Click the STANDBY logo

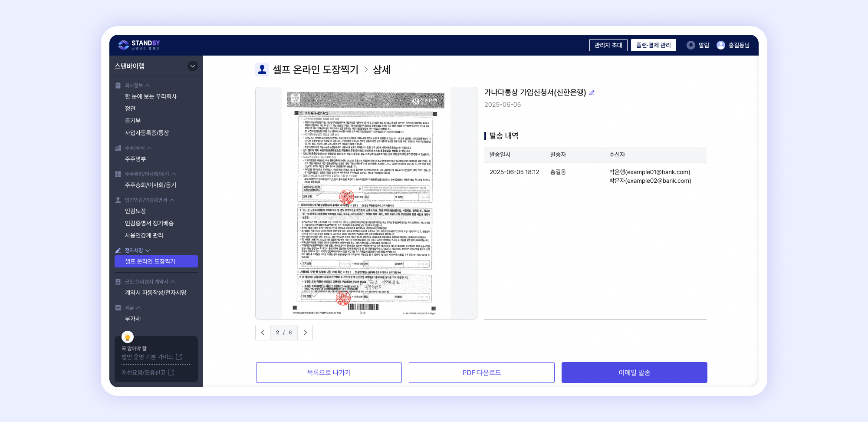pos(139,45)
